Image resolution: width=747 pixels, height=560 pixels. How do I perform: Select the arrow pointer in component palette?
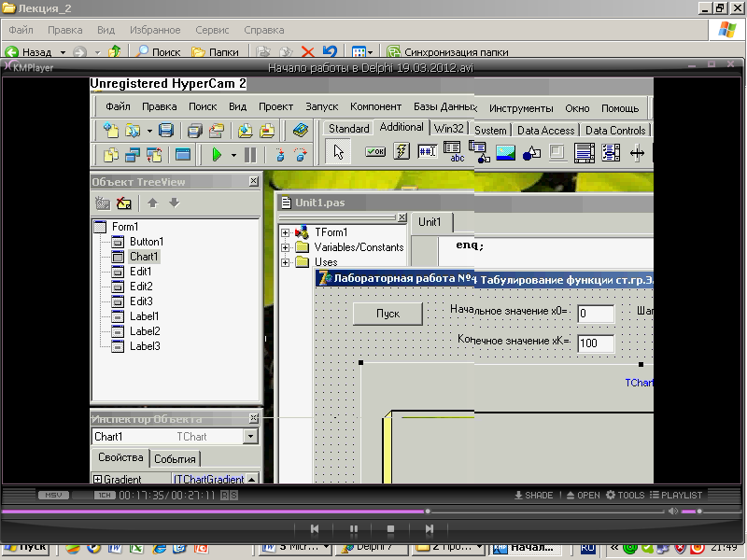(338, 152)
